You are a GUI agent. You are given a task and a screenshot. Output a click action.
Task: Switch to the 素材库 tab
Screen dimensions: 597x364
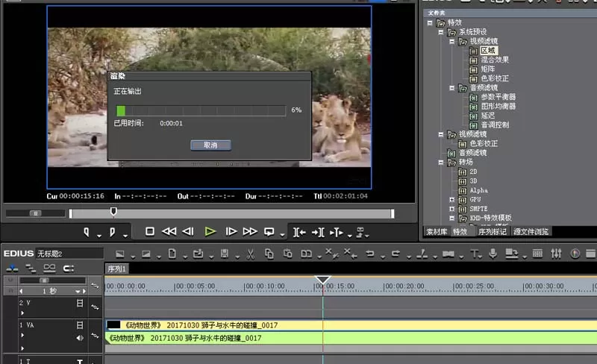tap(437, 231)
